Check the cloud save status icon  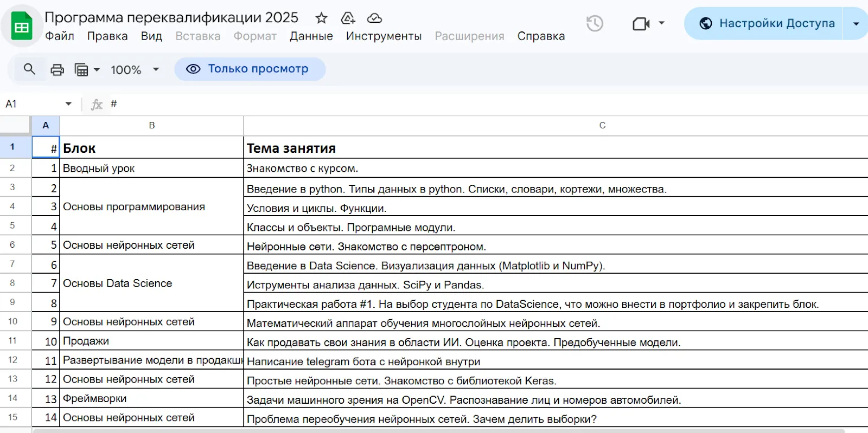coord(374,18)
